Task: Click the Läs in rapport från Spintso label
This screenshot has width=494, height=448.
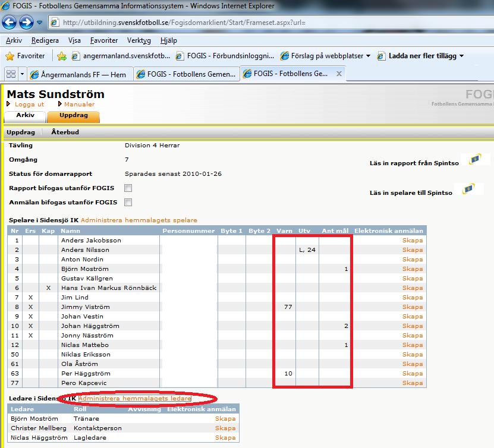Action: [x=414, y=163]
